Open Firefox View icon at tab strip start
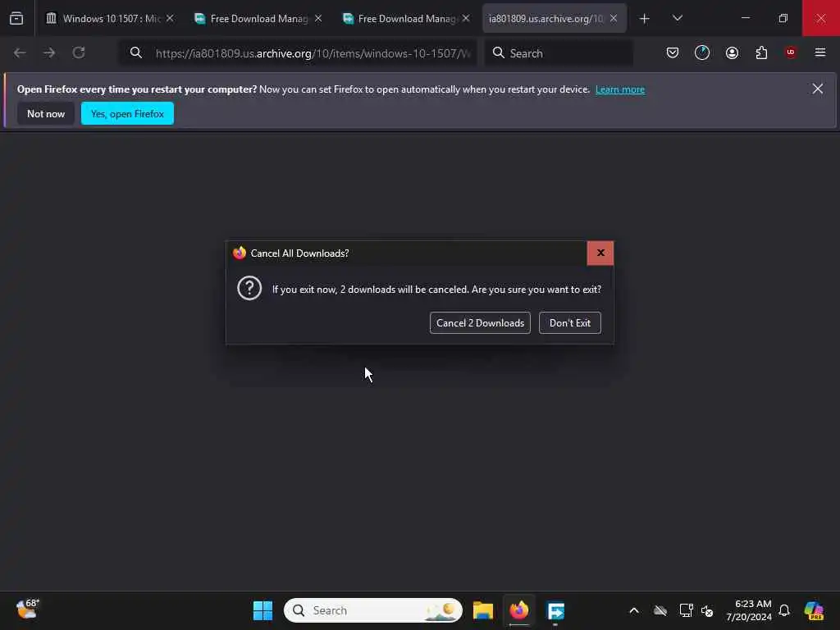 coord(16,18)
